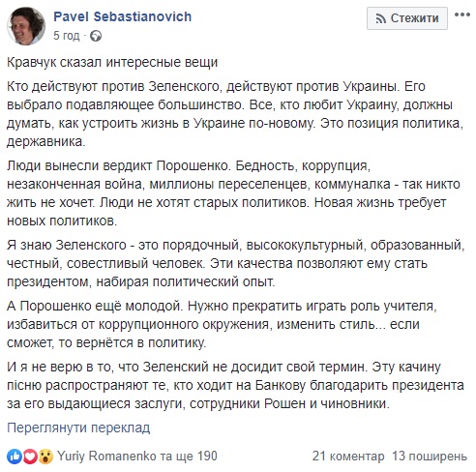The image size is (476, 472).
Task: Open the 5 год post timestamp
Action: coord(66,36)
